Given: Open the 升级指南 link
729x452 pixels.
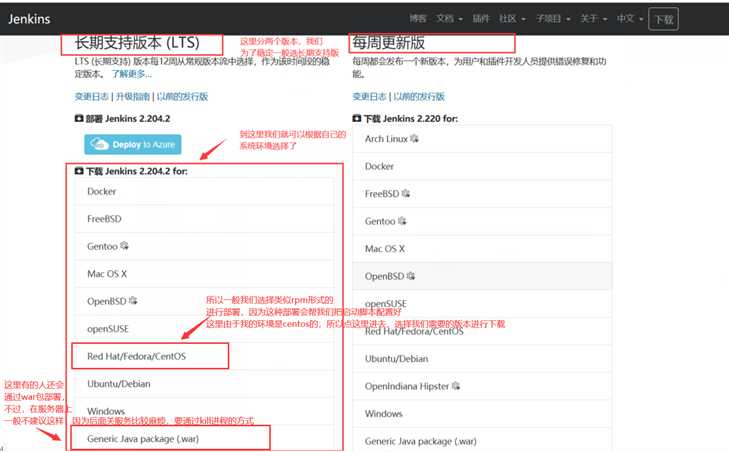Looking at the screenshot, I should pos(133,96).
